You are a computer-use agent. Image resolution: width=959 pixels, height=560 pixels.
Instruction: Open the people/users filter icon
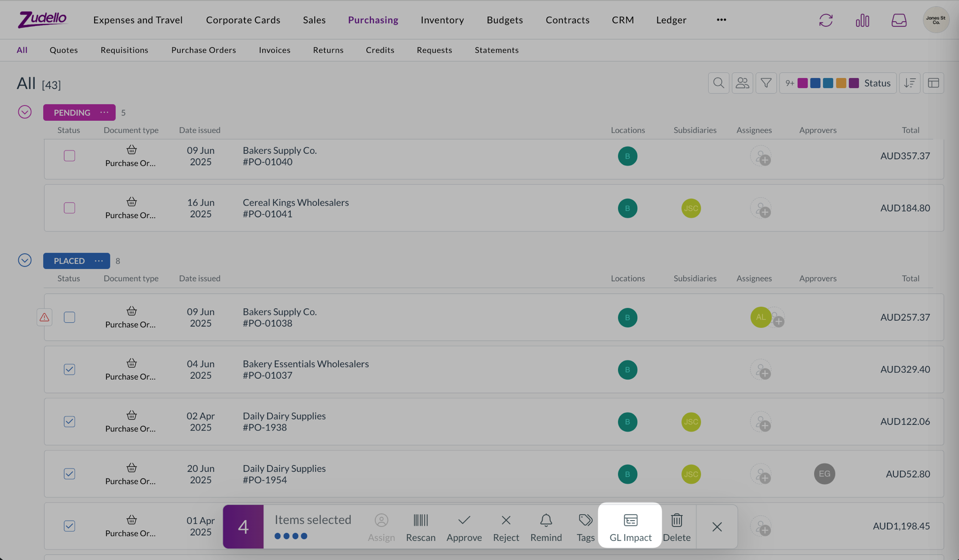742,83
